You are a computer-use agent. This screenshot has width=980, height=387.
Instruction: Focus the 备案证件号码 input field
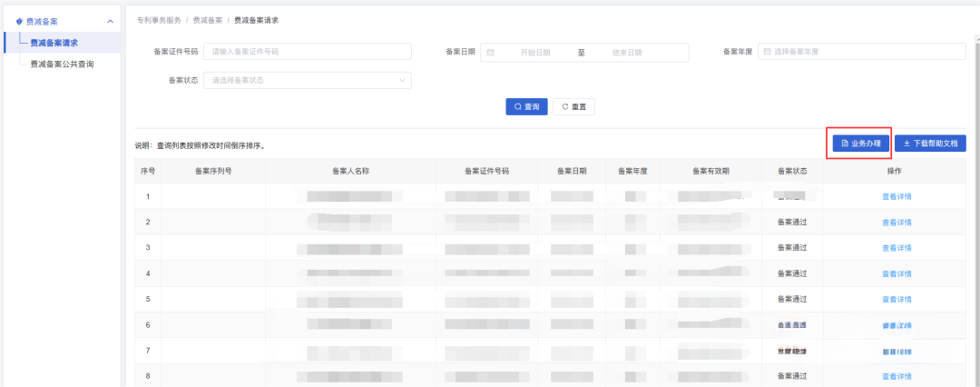[x=307, y=52]
